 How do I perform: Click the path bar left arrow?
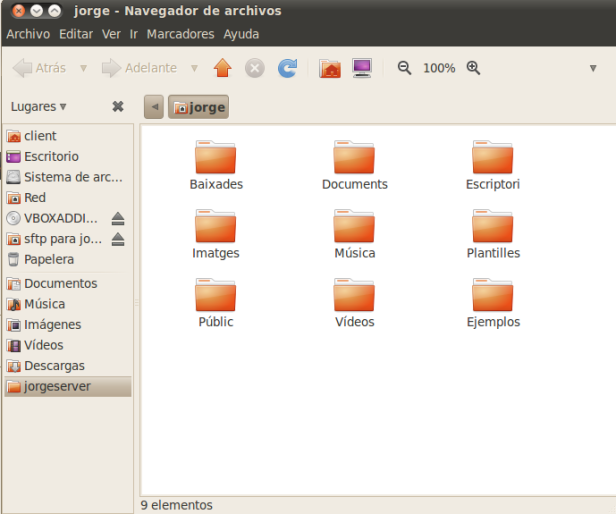tap(154, 106)
